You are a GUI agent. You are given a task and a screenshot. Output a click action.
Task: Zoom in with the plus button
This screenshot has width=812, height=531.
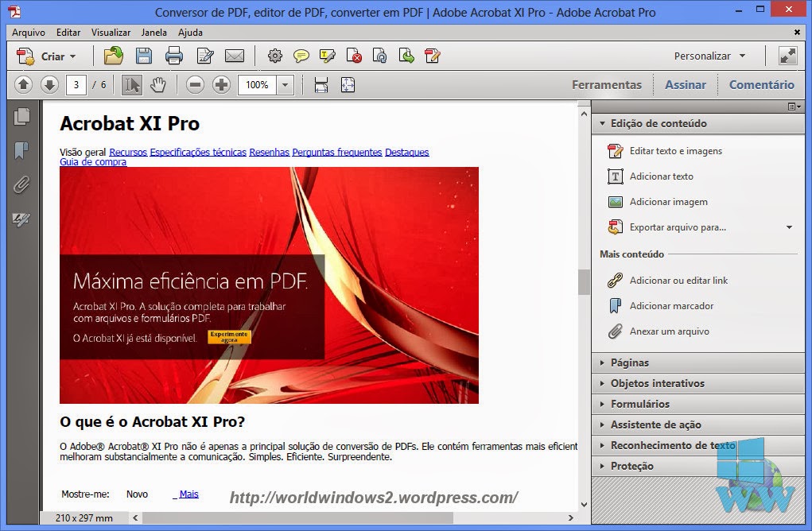click(x=221, y=85)
